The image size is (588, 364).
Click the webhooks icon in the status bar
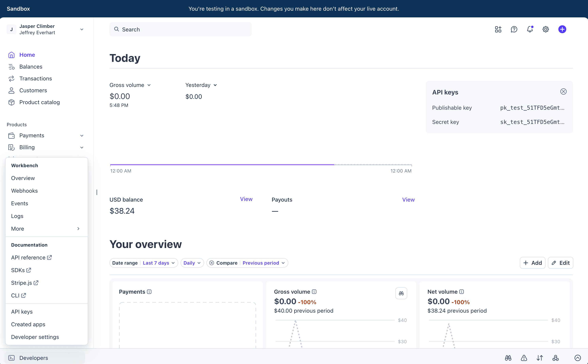pos(555,358)
